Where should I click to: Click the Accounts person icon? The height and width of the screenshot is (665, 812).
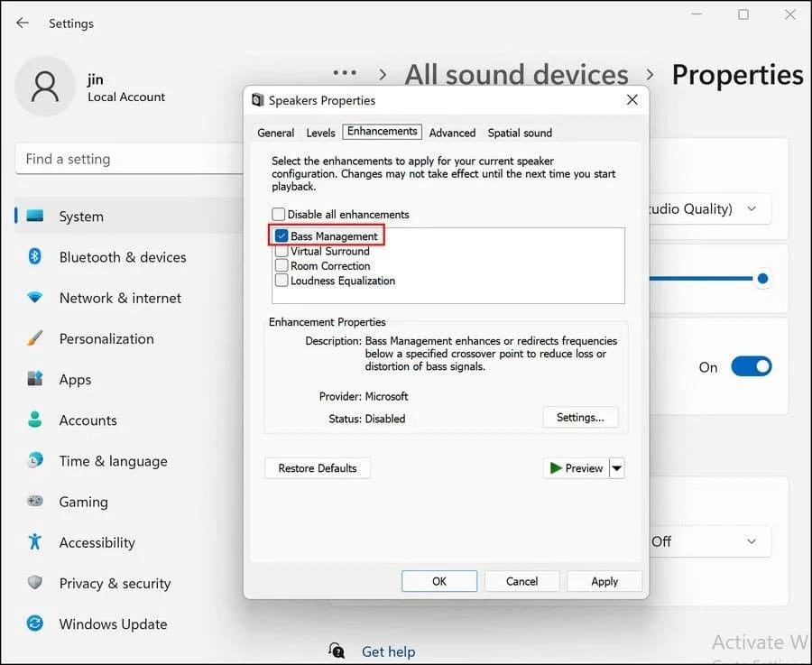(35, 420)
